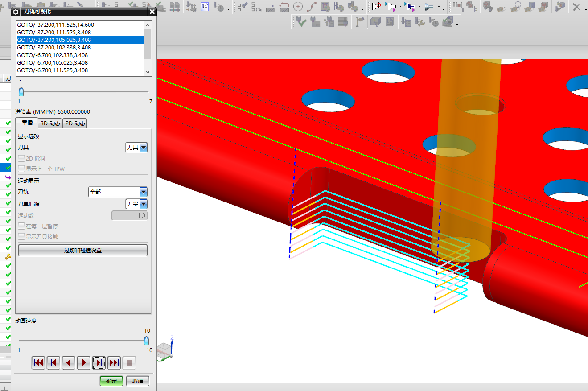Screen dimensions: 588x391
Task: Open 过切和碰撞设置 settings
Action: pyautogui.click(x=83, y=251)
